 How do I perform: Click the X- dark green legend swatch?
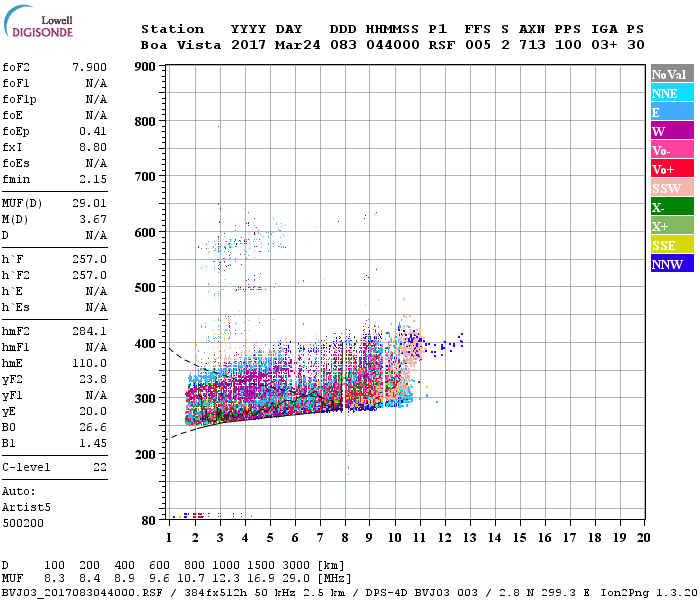[670, 207]
